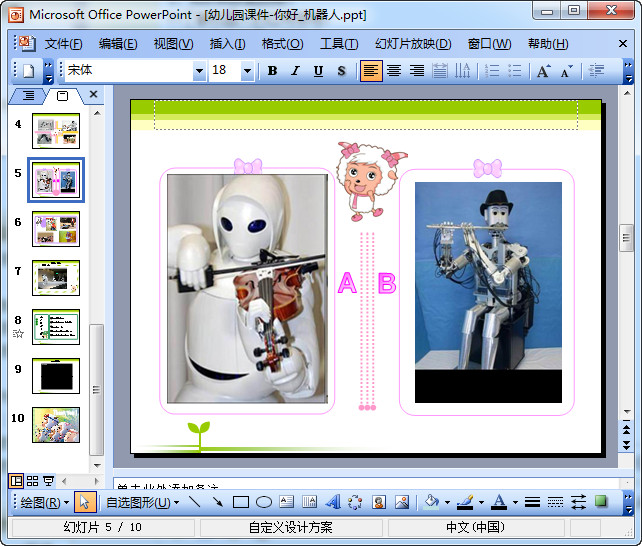
Task: Expand Standard toolbar options
Action: pyautogui.click(x=48, y=71)
